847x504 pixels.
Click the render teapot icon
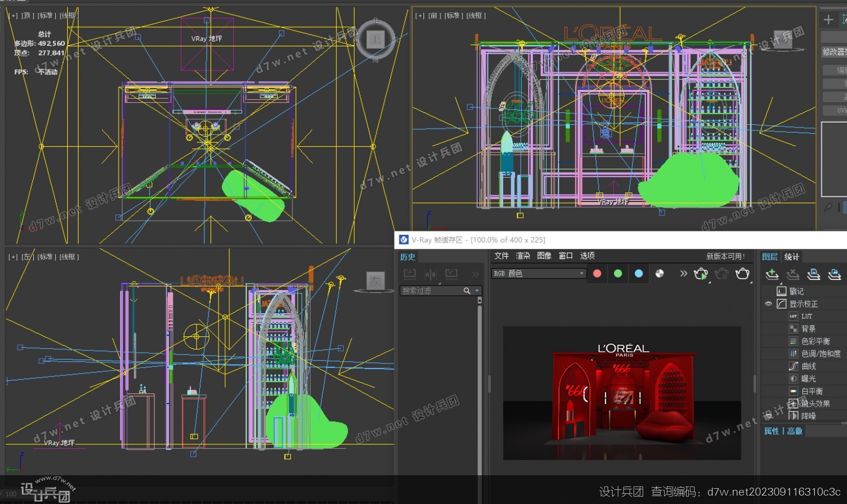click(743, 274)
